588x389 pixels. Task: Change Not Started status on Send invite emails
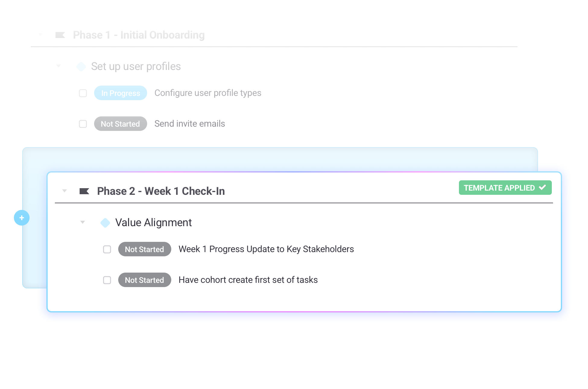[x=121, y=124]
